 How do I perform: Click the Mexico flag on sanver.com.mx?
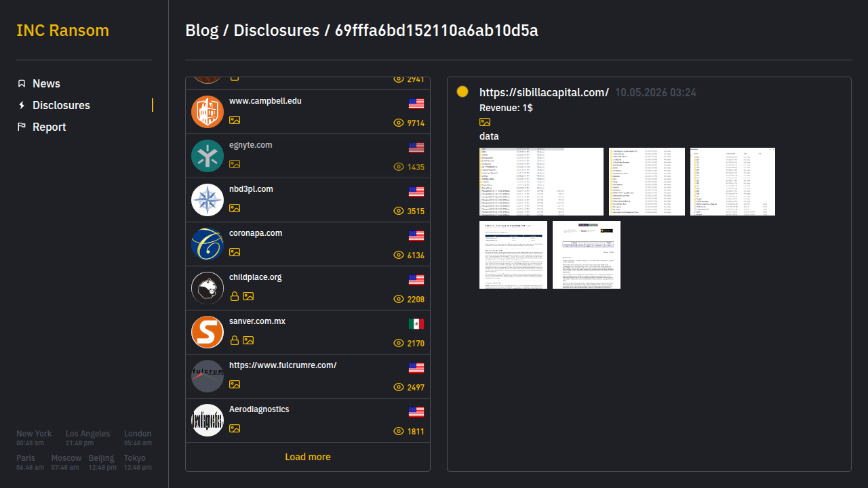[416, 324]
